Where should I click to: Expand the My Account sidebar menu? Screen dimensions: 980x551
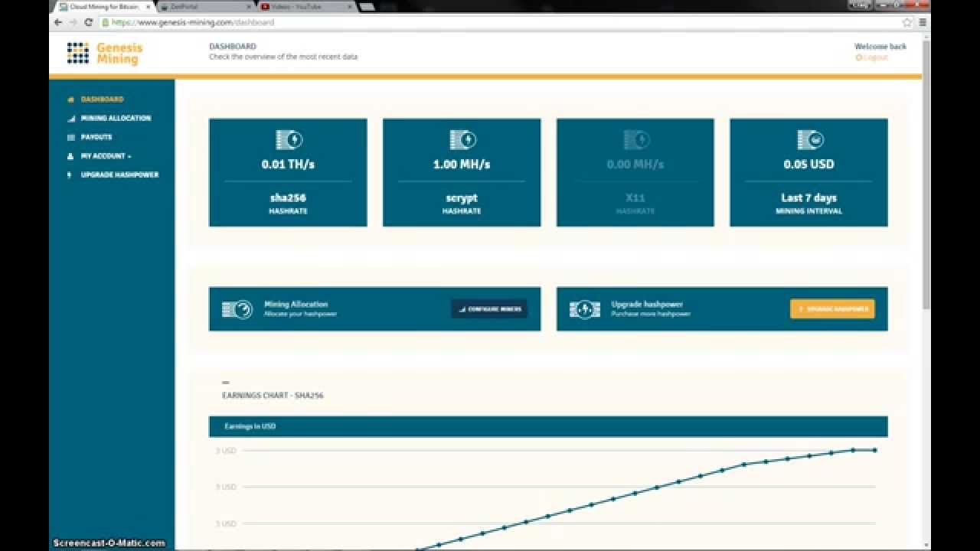(x=106, y=156)
